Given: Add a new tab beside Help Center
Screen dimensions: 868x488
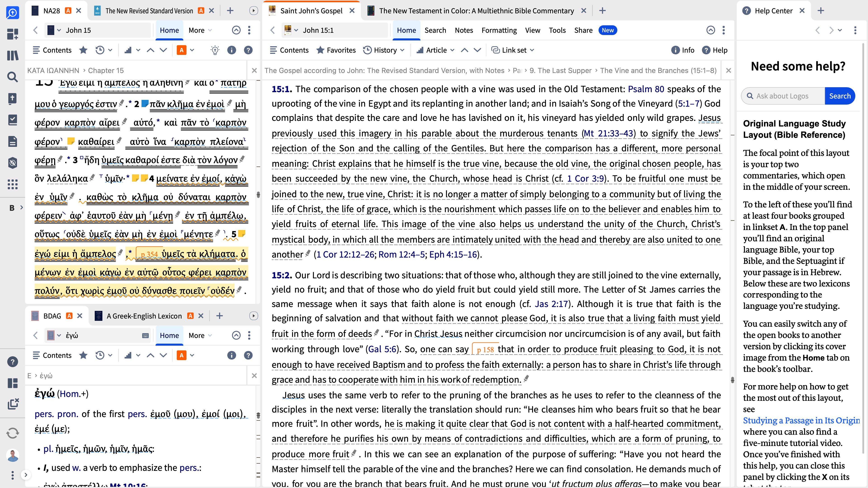Looking at the screenshot, I should click(821, 11).
